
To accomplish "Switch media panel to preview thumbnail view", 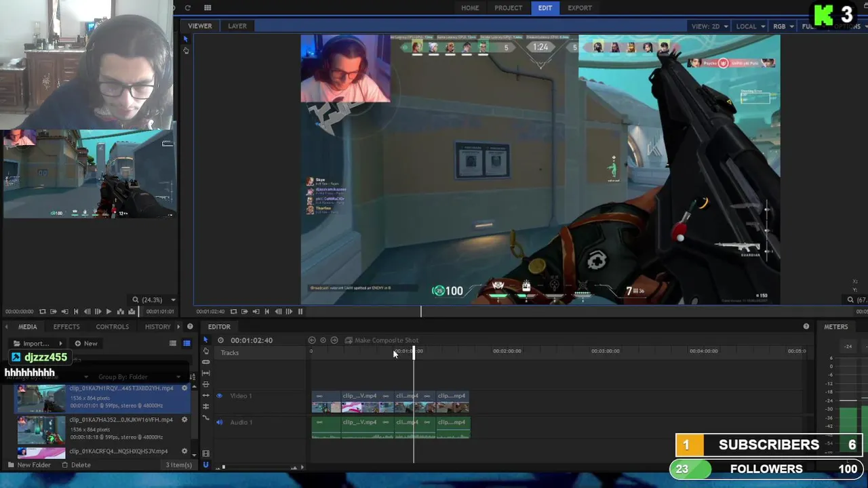I will 187,344.
